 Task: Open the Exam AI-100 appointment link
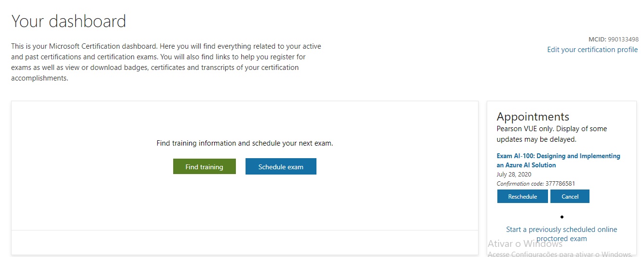558,161
